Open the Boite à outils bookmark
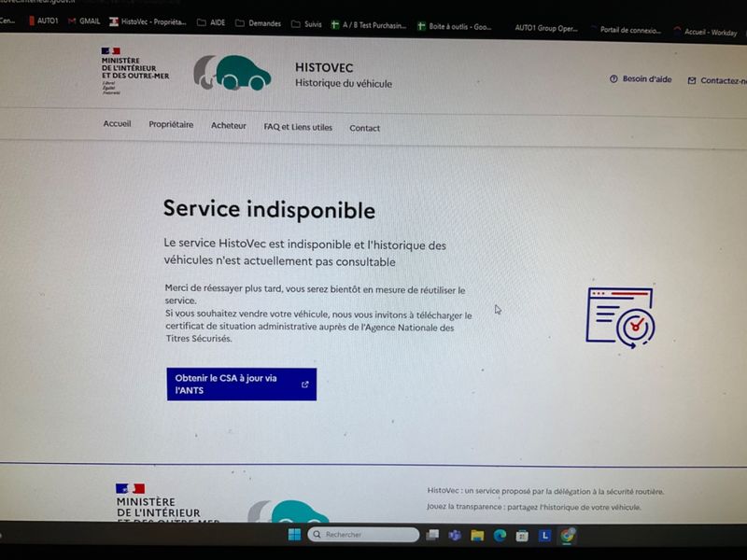 click(x=454, y=27)
